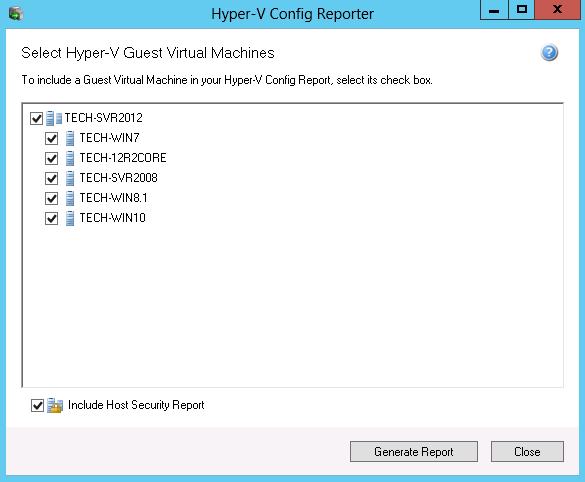
Task: Untick the TECH-12R2CORE checkbox
Action: click(51, 159)
